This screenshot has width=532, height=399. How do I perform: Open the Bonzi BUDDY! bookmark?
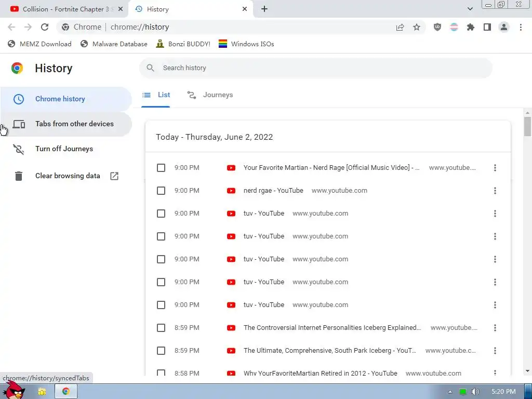coord(183,44)
